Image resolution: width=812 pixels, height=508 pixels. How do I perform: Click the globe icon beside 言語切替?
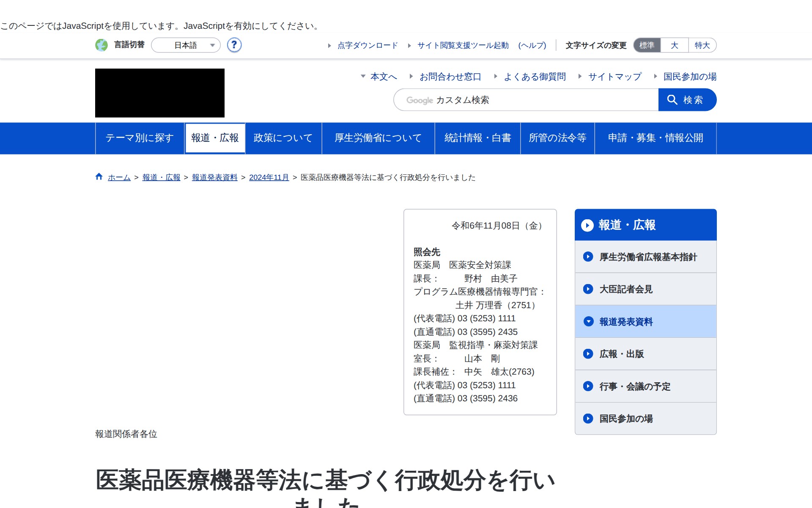101,45
